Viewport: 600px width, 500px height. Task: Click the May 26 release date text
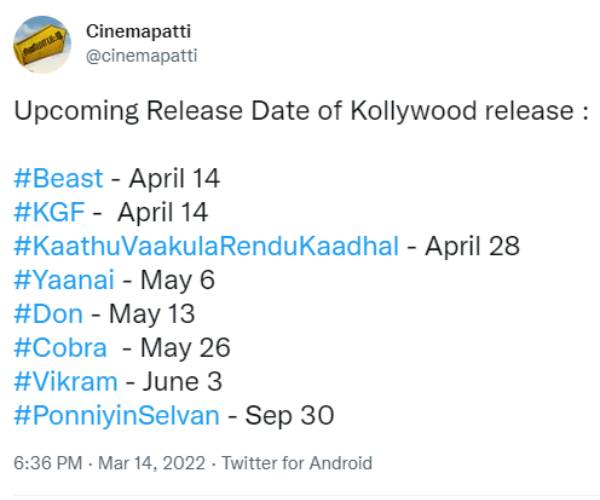(185, 347)
